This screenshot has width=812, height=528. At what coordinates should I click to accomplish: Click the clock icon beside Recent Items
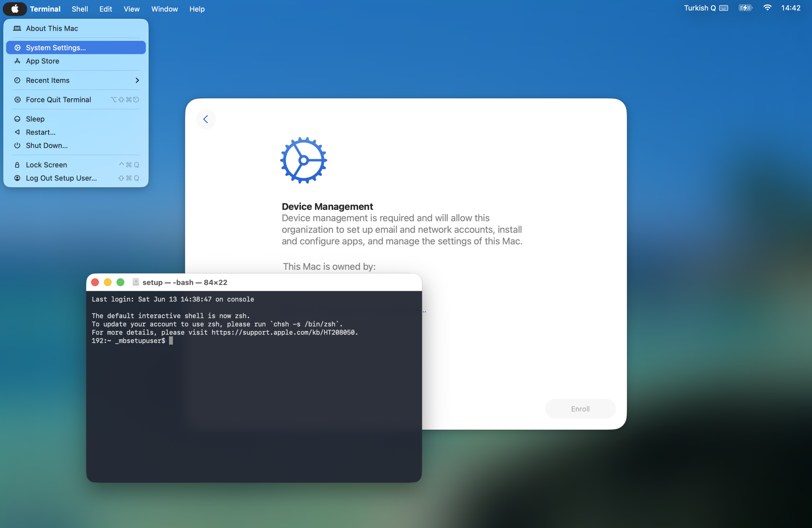17,81
